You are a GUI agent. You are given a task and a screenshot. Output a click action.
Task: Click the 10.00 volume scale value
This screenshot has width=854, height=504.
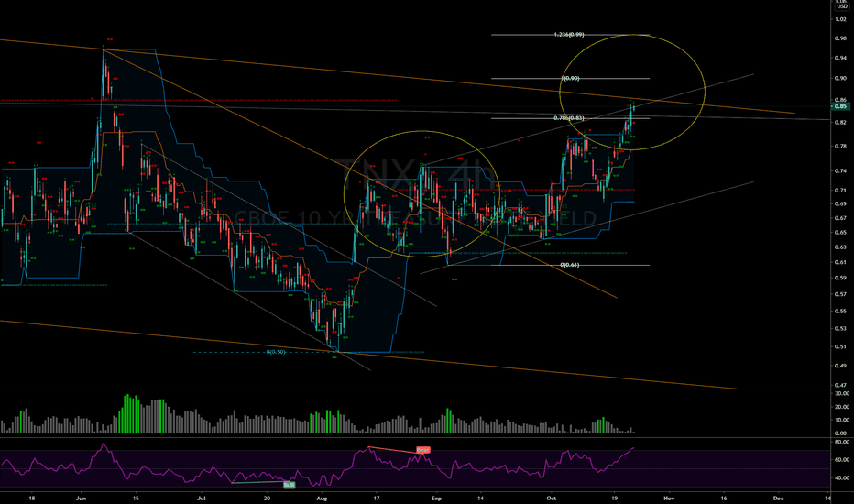coord(841,420)
